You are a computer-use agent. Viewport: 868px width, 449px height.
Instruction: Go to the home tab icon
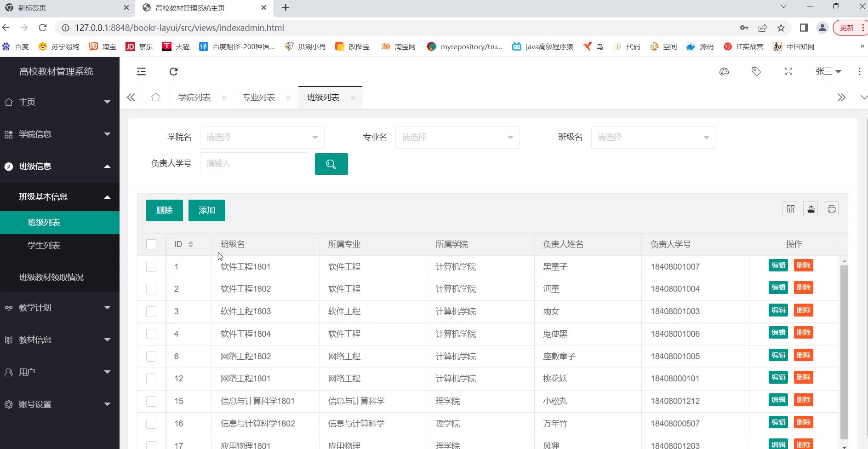pos(156,98)
